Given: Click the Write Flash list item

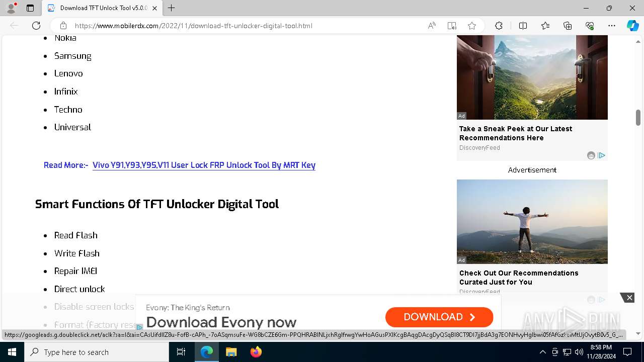Looking at the screenshot, I should (x=77, y=253).
